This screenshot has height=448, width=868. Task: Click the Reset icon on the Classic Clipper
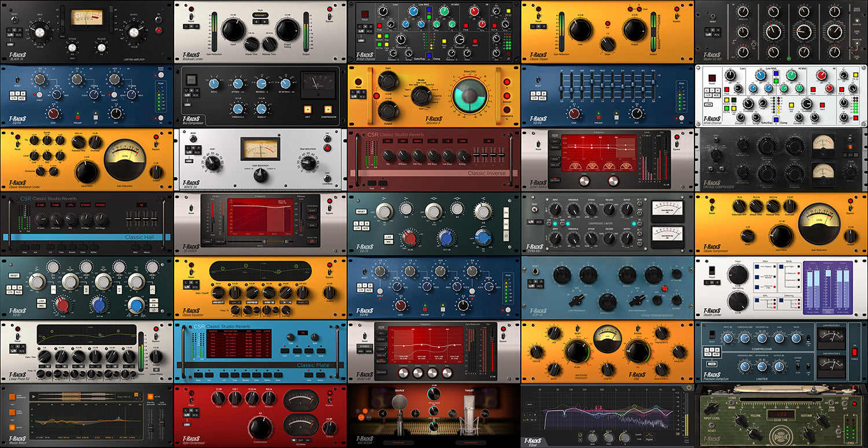click(538, 16)
